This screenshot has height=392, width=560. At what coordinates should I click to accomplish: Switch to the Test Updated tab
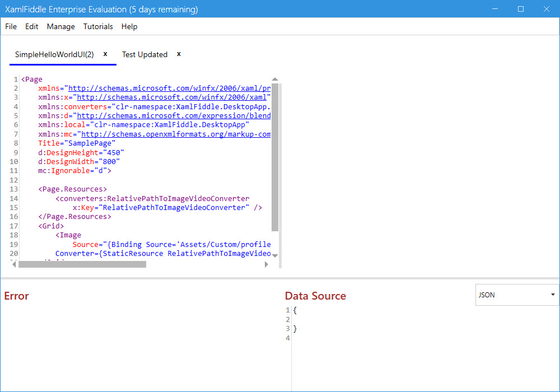click(144, 54)
